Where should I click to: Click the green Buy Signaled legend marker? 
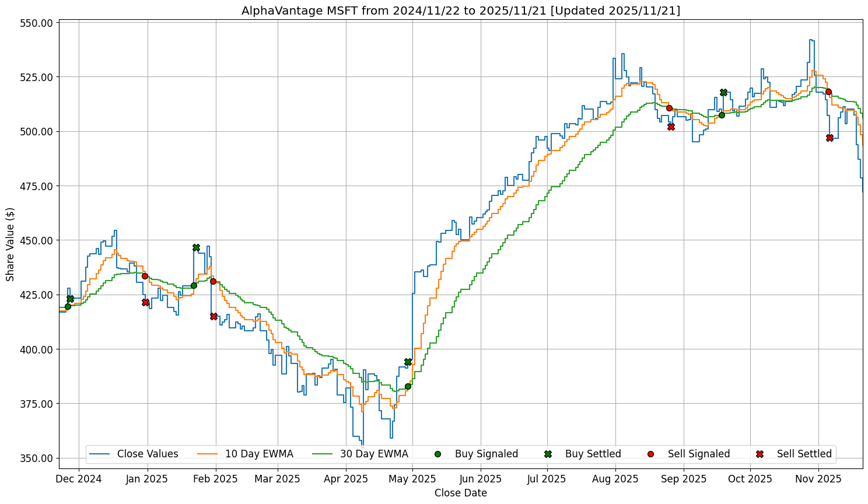tap(437, 454)
